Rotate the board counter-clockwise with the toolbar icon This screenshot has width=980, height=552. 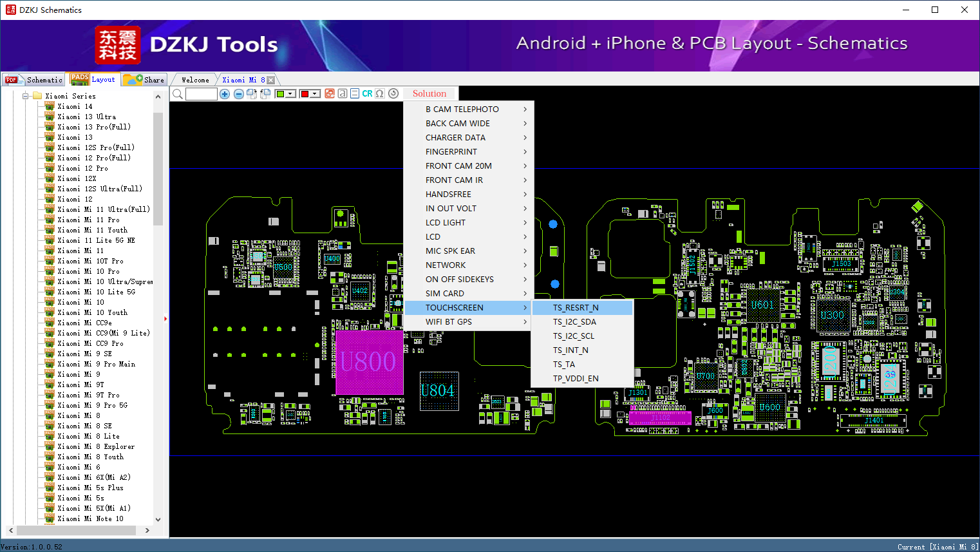tap(265, 94)
